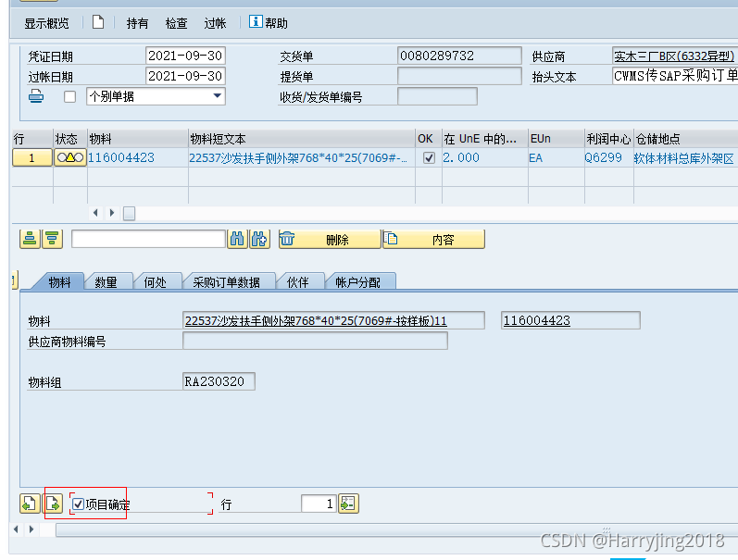Click the find next binoculars icon
The height and width of the screenshot is (560, 738).
pos(259,239)
